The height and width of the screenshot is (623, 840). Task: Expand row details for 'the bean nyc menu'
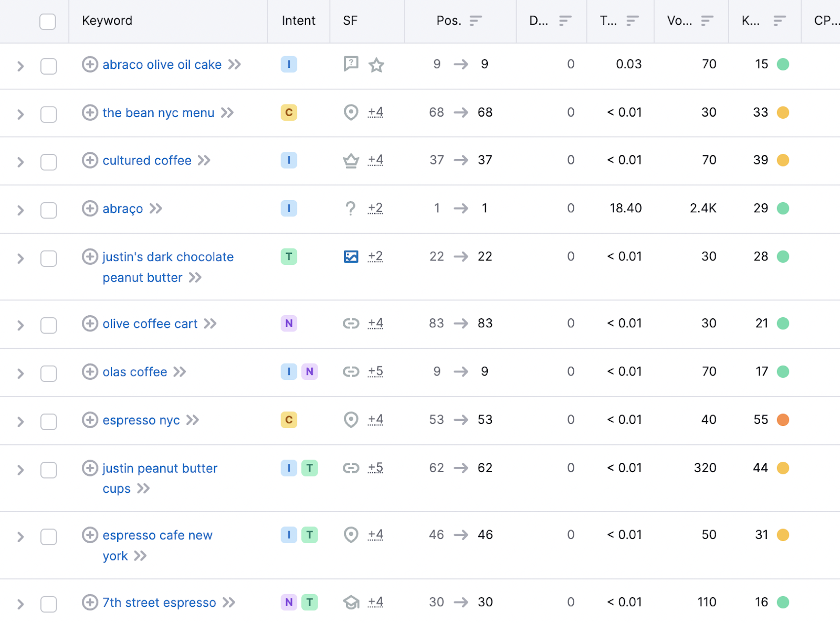click(x=20, y=114)
